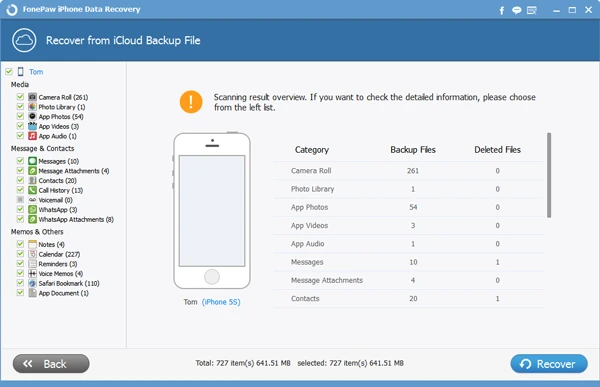This screenshot has height=387, width=600.
Task: Toggle the Photo Library (1) checkbox
Action: pos(20,106)
